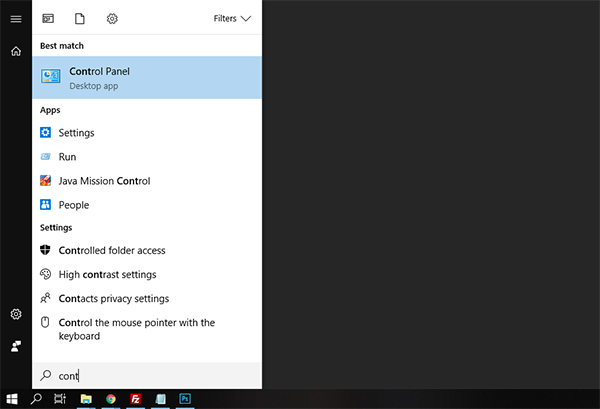Screen dimensions: 600x409
Task: Click the magnifier icon in search box
Action: point(46,375)
